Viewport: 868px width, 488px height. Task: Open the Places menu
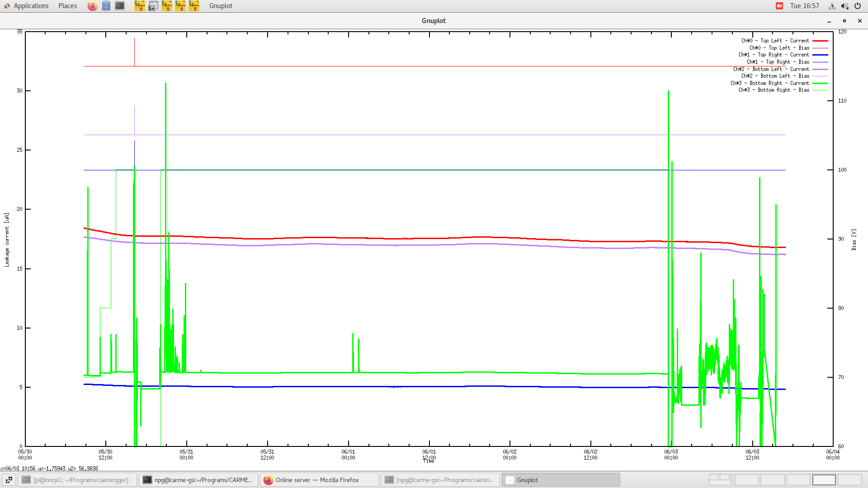pyautogui.click(x=67, y=6)
